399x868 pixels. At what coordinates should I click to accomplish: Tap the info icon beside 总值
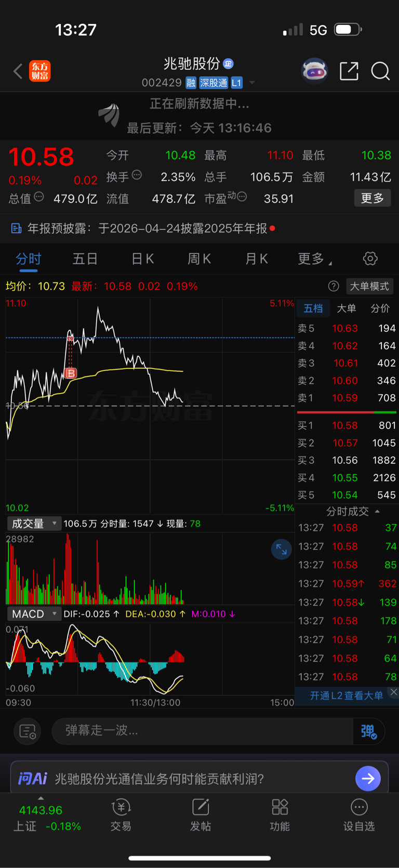39,197
